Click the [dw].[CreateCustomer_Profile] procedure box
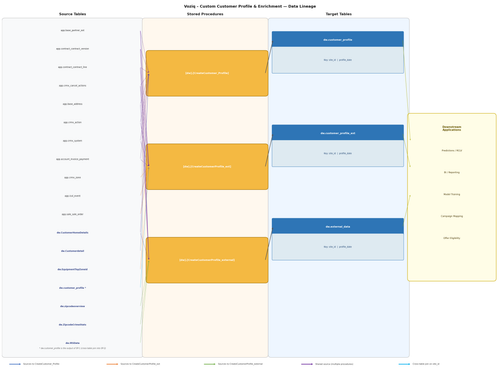The height and width of the screenshot is (385, 500). pyautogui.click(x=207, y=73)
